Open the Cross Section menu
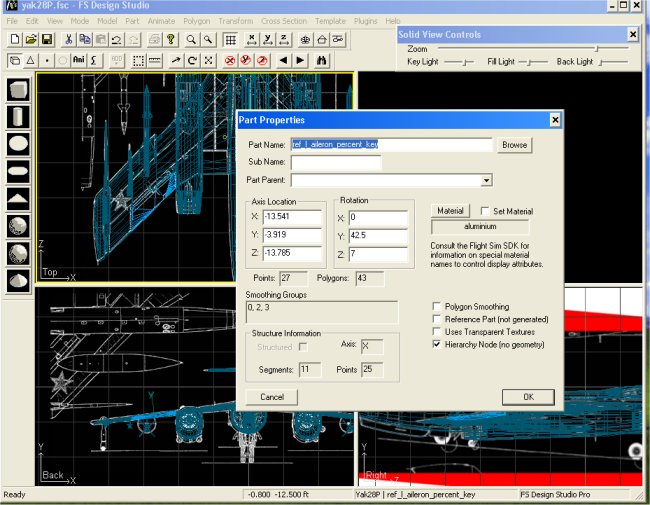This screenshot has width=650, height=505. 284,20
